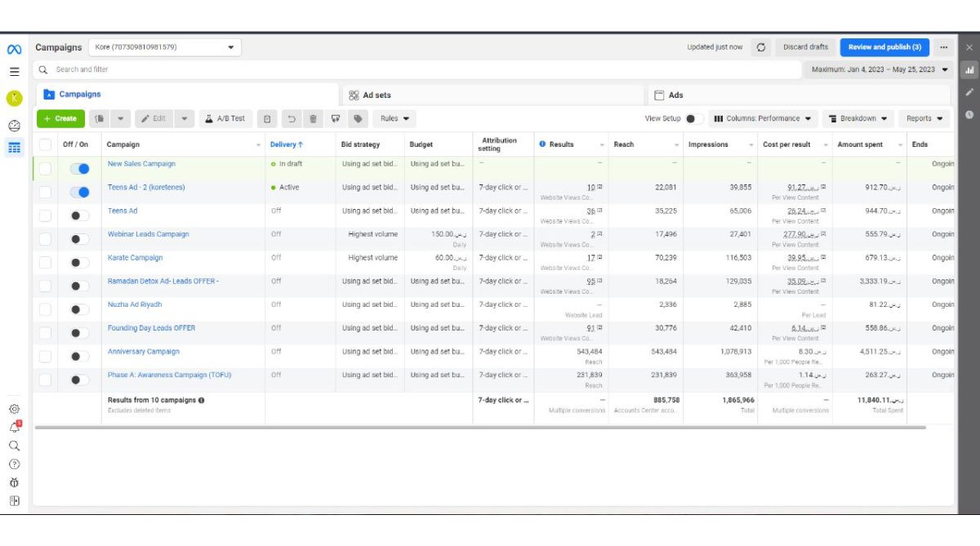Click the trash delete icon in toolbar
980x546 pixels.
tap(313, 118)
